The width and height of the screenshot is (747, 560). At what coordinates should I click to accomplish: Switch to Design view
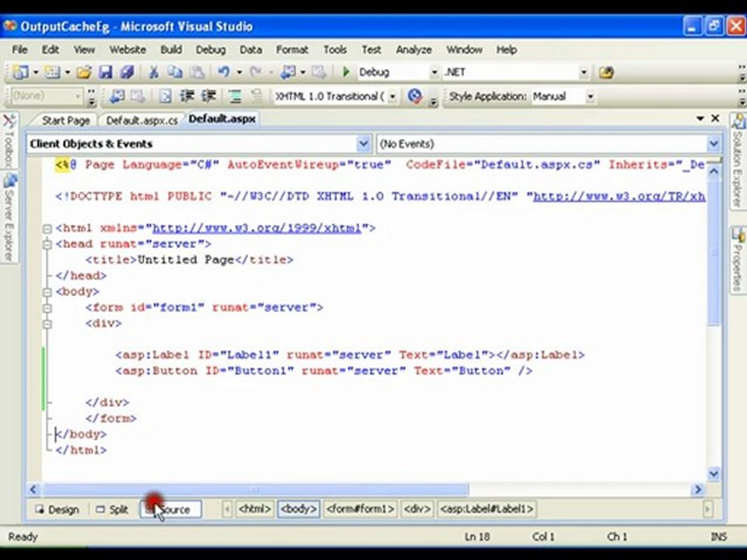(x=57, y=509)
